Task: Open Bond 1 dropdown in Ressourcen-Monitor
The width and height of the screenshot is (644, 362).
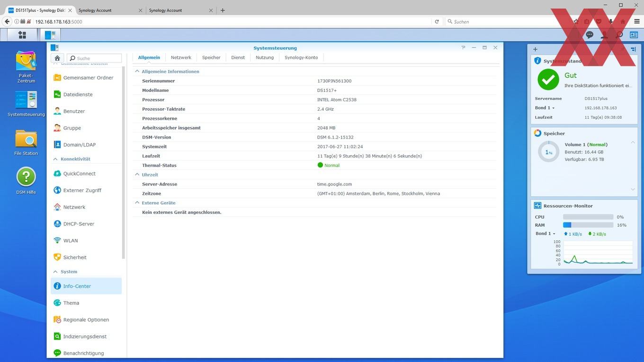Action: point(545,234)
